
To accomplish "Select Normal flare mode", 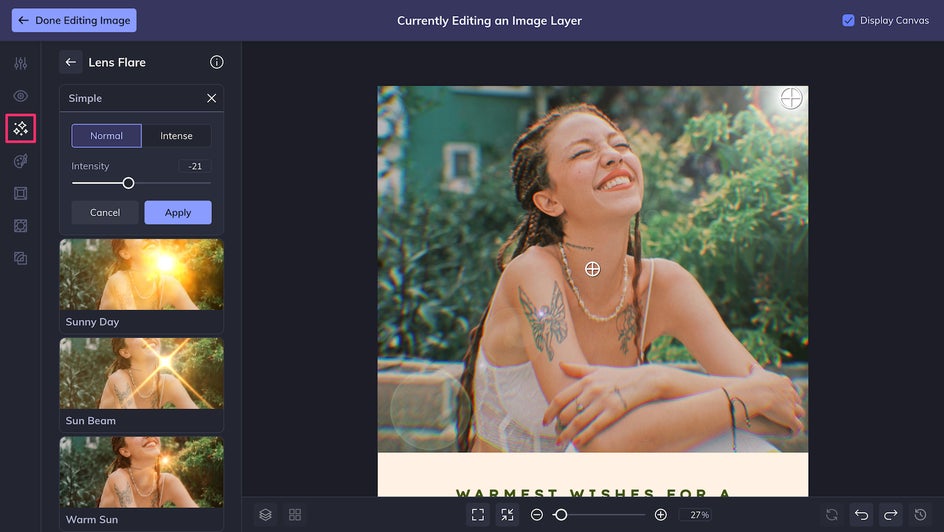I will point(107,136).
